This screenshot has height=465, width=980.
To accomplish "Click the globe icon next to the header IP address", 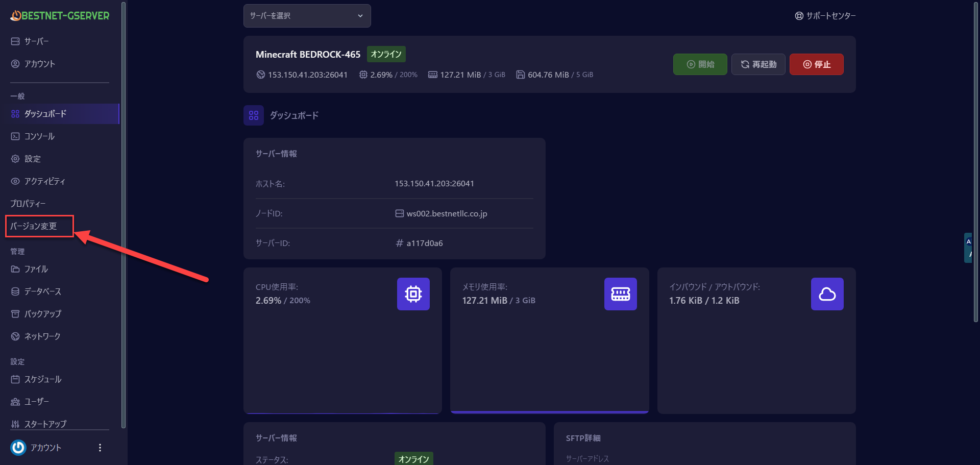I will pos(261,75).
